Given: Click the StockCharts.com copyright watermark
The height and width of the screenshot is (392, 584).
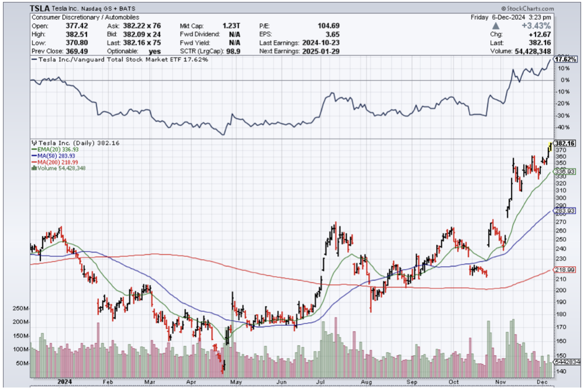Looking at the screenshot, I should [527, 8].
